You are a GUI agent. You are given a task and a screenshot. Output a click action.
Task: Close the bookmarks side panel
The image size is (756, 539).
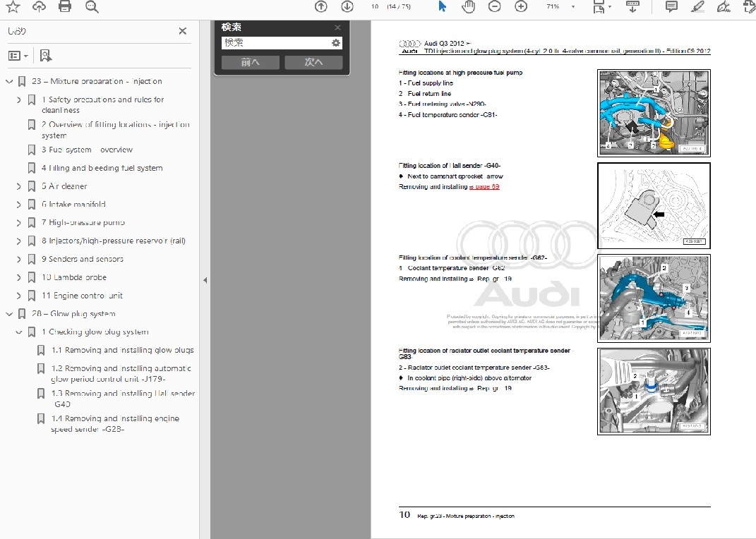pos(183,31)
